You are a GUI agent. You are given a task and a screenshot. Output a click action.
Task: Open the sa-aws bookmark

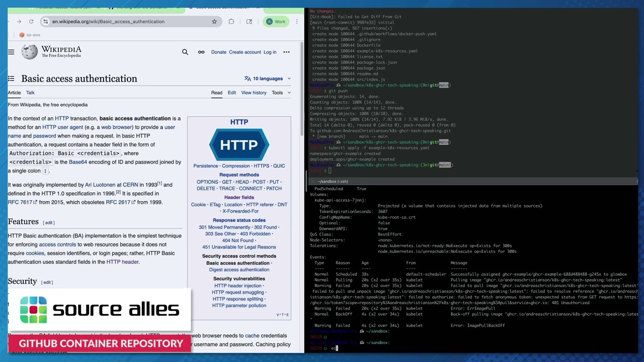coord(29,35)
